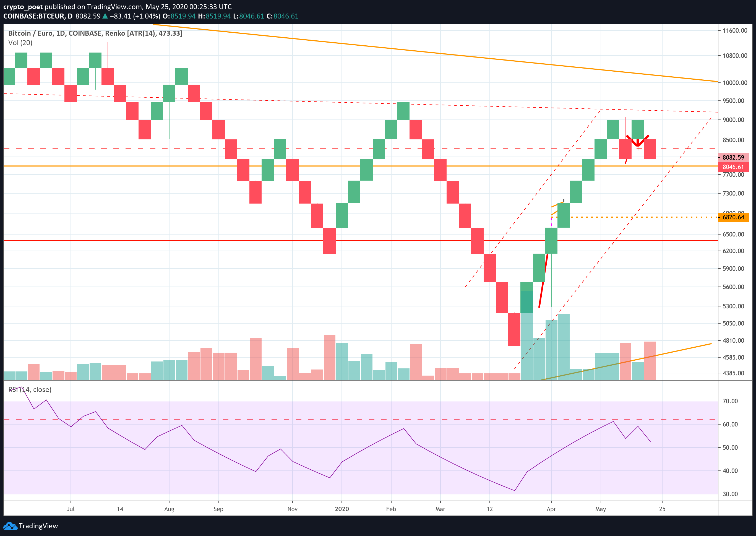The image size is (756, 536).
Task: Click the 'H:8519.94' high value in header
Action: tap(214, 16)
